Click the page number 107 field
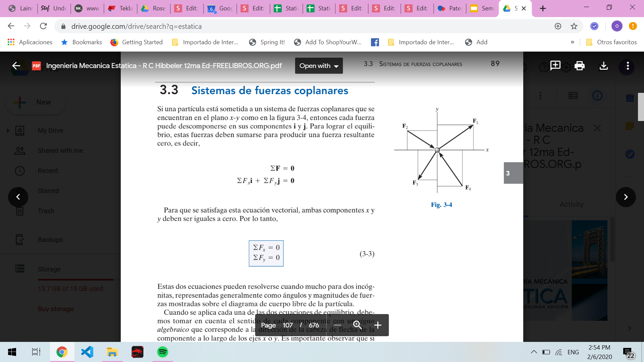The width and height of the screenshot is (644, 362). click(287, 325)
